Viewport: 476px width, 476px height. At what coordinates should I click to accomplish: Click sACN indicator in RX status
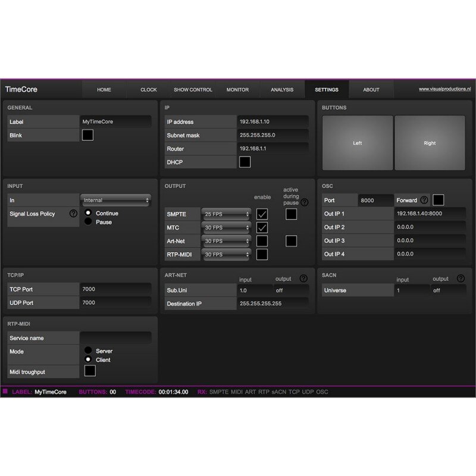pos(279,392)
